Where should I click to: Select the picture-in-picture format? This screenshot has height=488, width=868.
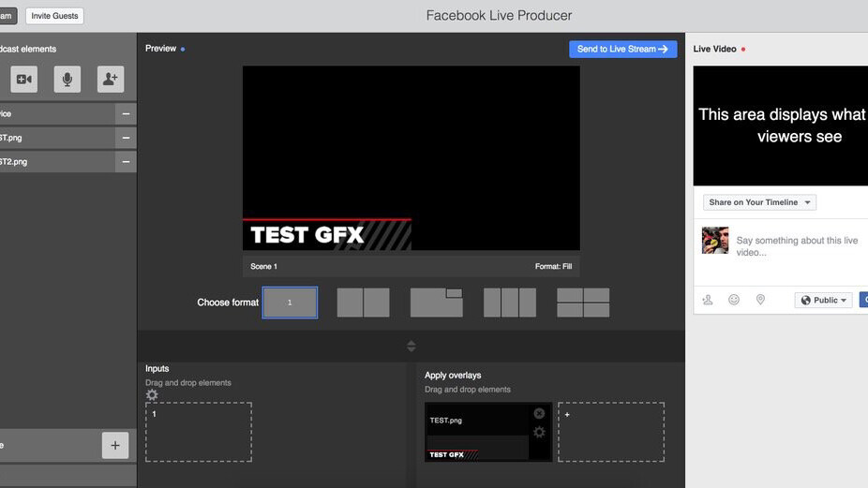436,303
